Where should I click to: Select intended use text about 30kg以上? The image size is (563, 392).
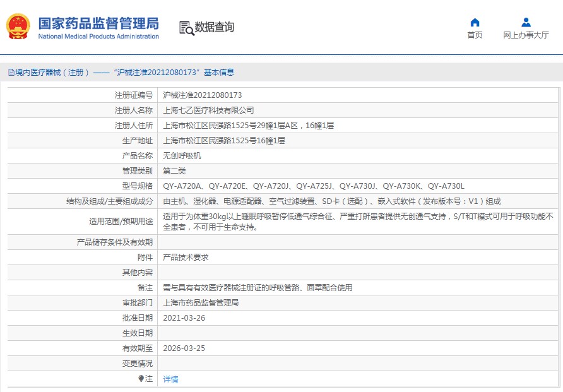358,222
